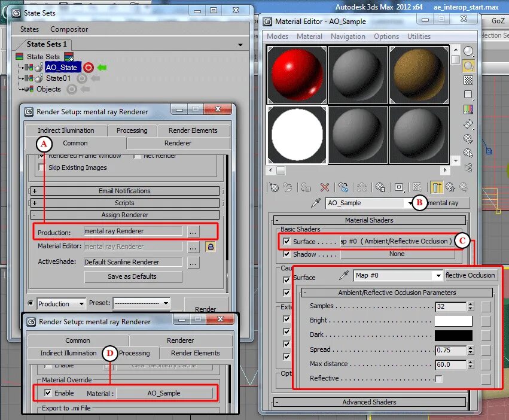The image size is (509, 420).
Task: Click ActiveShade renderer browse button
Action: point(193,263)
